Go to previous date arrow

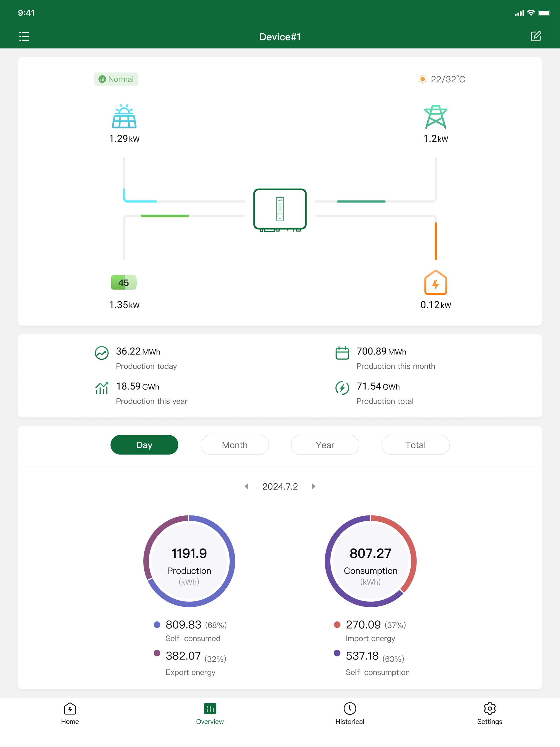(247, 486)
